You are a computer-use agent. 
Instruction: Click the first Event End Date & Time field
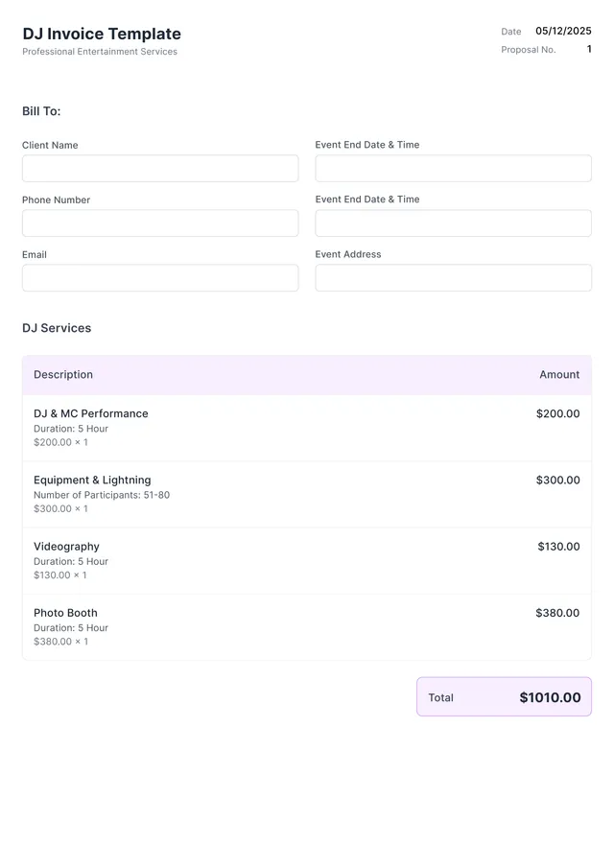coord(453,168)
